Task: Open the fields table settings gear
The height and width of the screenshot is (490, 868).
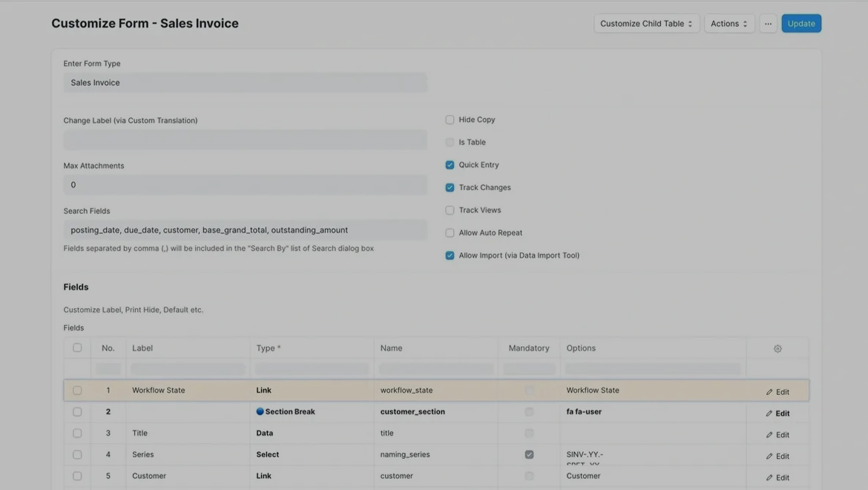Action: (x=777, y=348)
